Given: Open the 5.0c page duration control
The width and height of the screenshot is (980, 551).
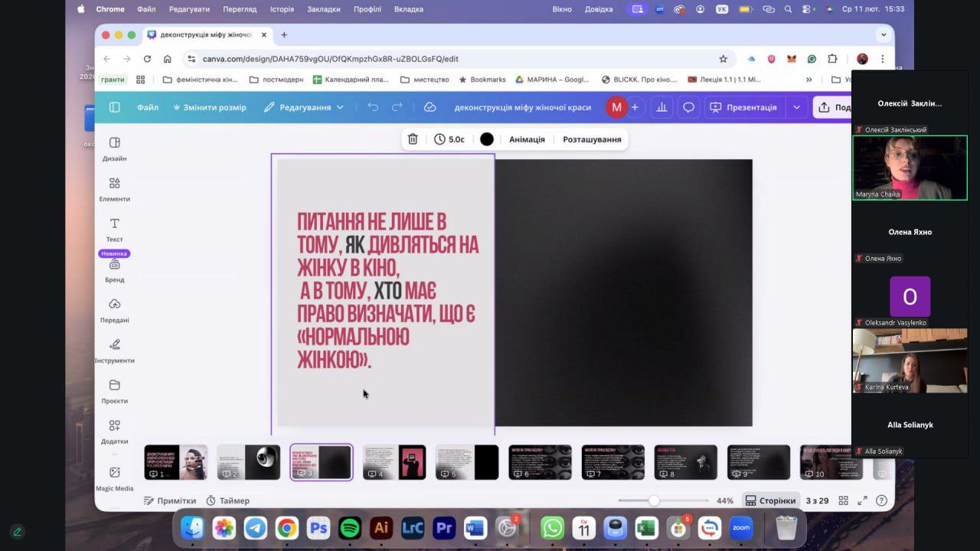Looking at the screenshot, I should 449,139.
